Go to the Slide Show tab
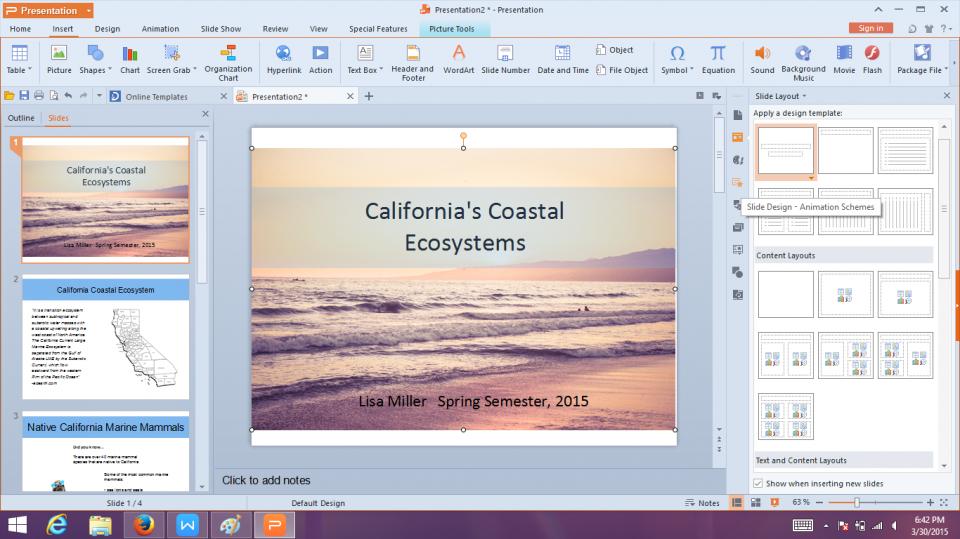 pyautogui.click(x=220, y=29)
